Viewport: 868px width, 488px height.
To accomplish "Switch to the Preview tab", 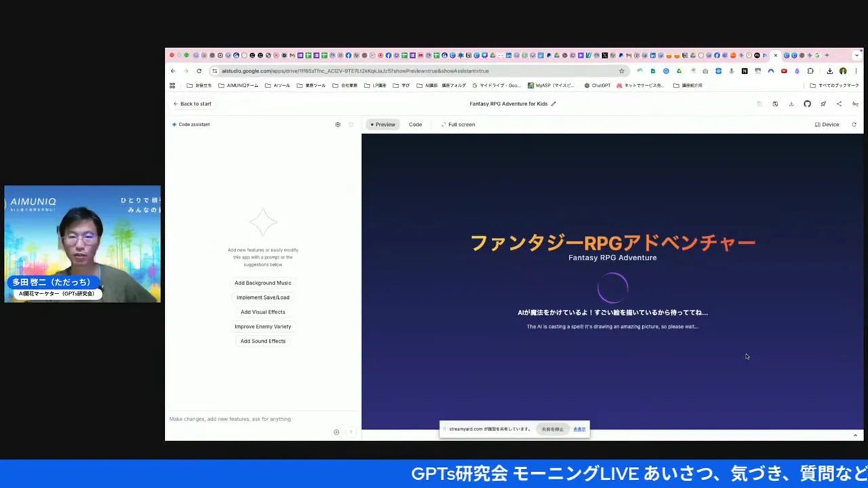I will tap(382, 125).
